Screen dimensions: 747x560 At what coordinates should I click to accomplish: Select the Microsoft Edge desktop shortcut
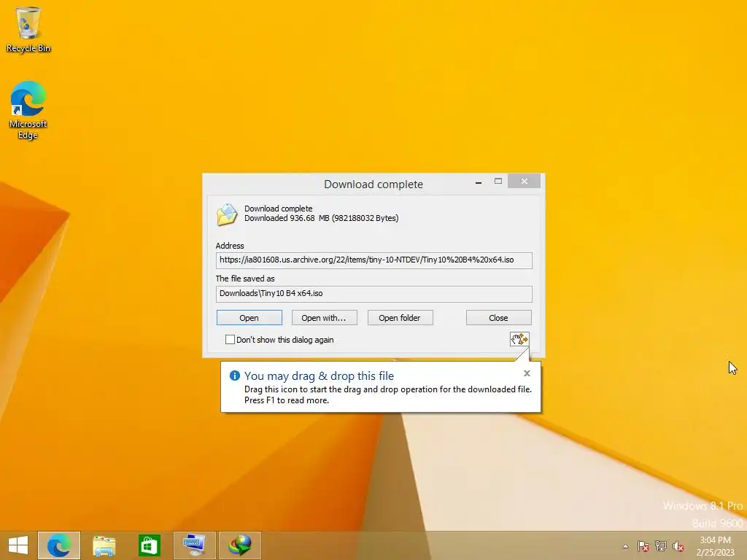(28, 110)
